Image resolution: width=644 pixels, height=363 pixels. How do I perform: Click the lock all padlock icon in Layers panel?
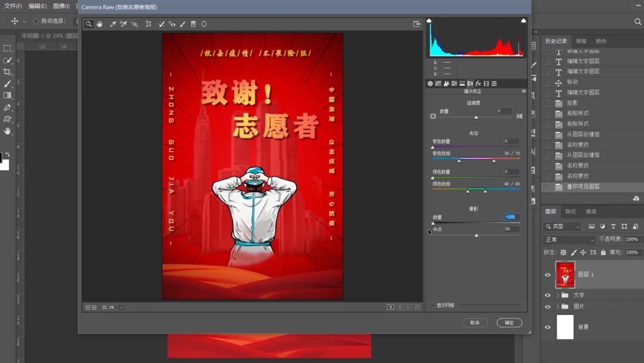[604, 252]
